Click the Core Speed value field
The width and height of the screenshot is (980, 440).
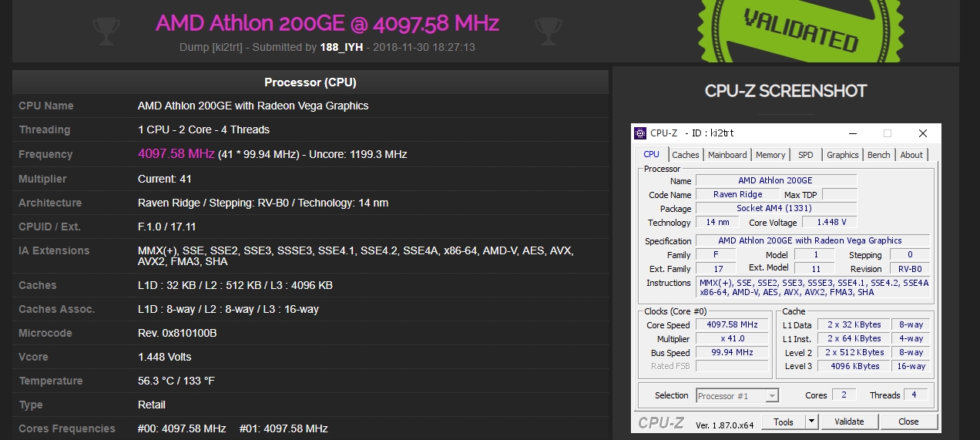[732, 324]
